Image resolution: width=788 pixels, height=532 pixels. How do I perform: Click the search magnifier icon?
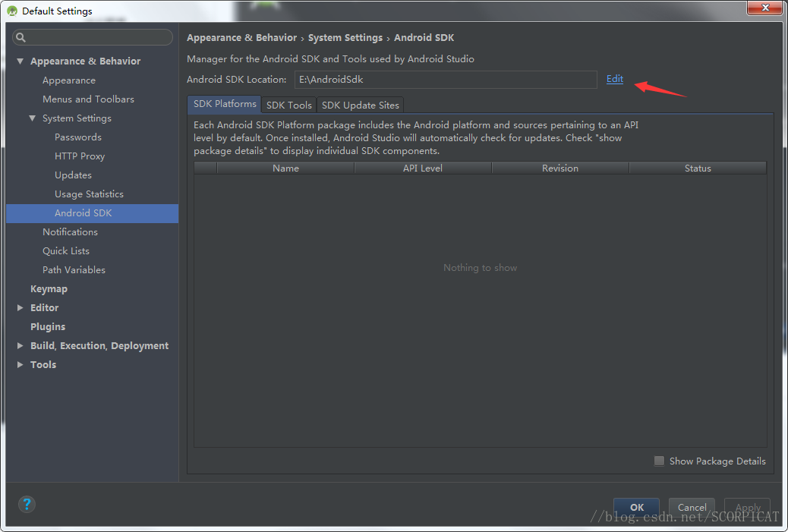20,37
